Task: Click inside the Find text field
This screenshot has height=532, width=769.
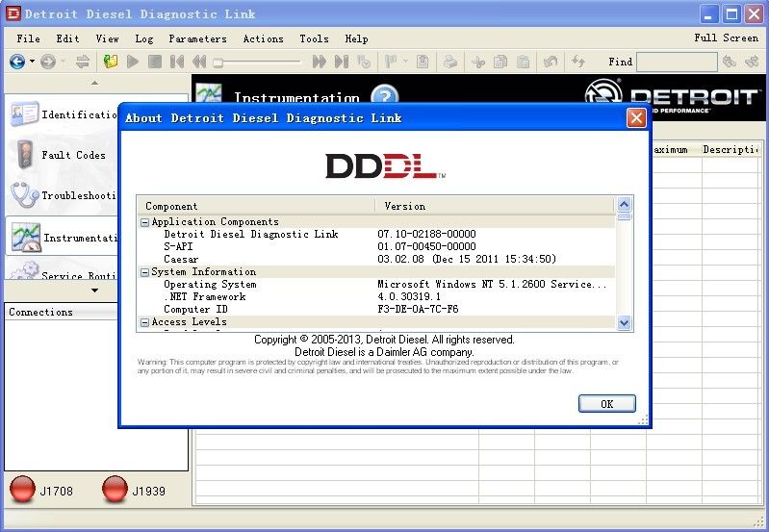Action: (677, 62)
